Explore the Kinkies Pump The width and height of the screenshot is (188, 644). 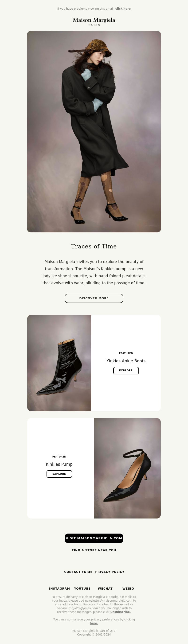click(59, 474)
